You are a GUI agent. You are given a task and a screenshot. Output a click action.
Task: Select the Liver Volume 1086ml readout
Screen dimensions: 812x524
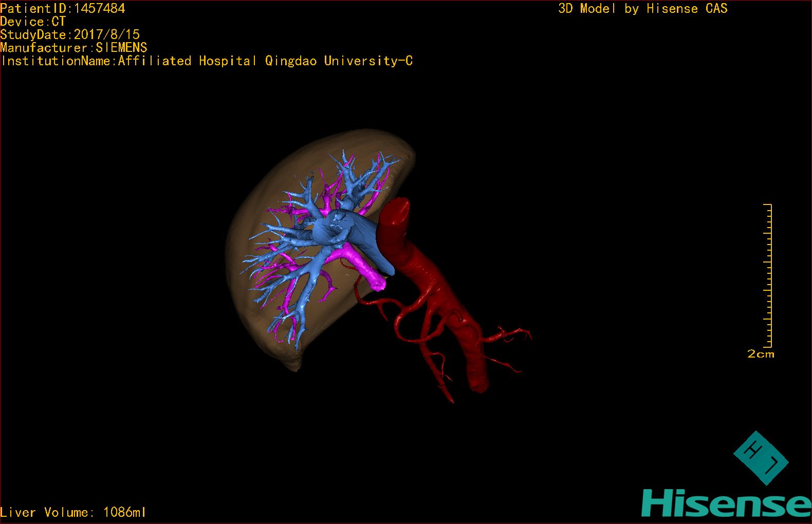pos(73,512)
